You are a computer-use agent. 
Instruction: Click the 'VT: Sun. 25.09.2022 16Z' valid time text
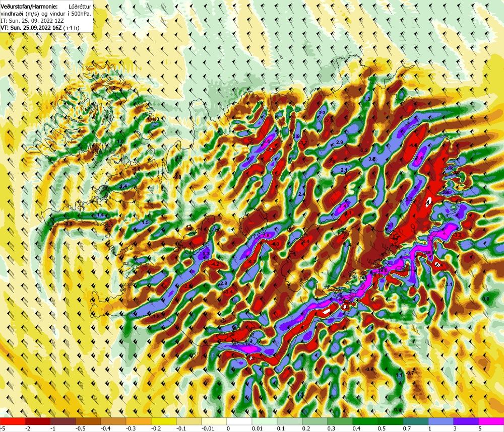pos(31,28)
